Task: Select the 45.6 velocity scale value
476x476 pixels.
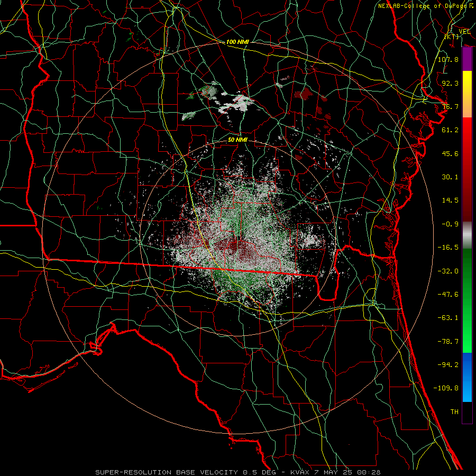Action: point(450,153)
